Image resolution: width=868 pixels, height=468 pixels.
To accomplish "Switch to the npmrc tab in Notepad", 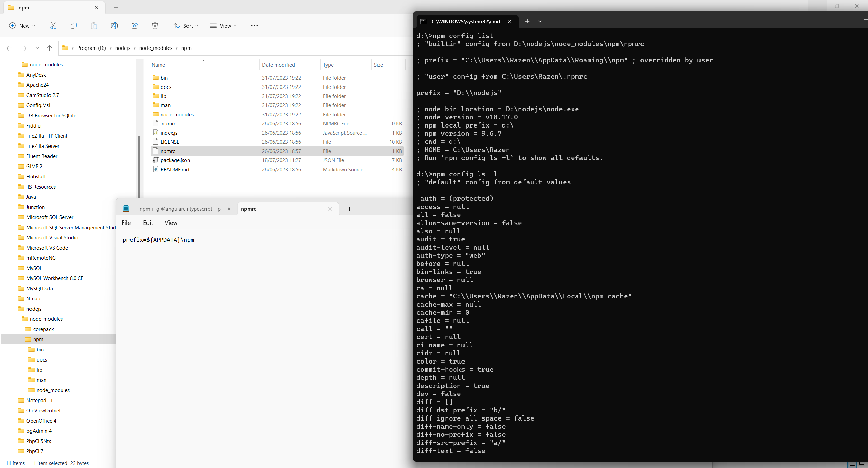I will 249,209.
